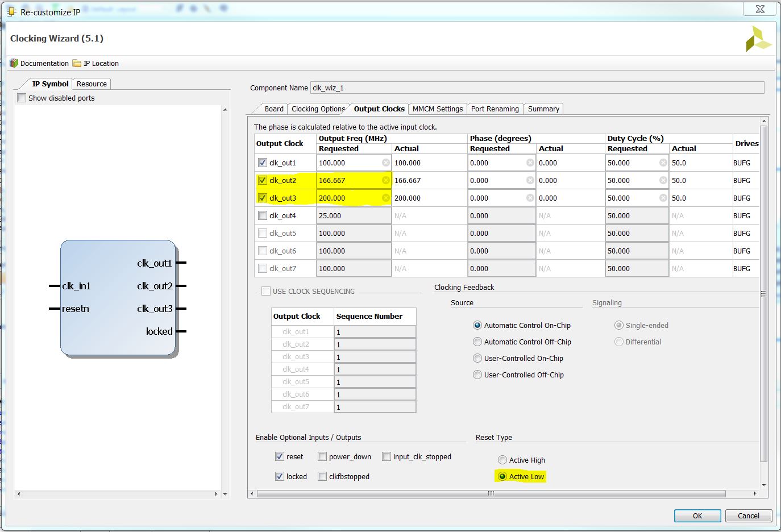
Task: Choose Active High reset type
Action: (502, 460)
